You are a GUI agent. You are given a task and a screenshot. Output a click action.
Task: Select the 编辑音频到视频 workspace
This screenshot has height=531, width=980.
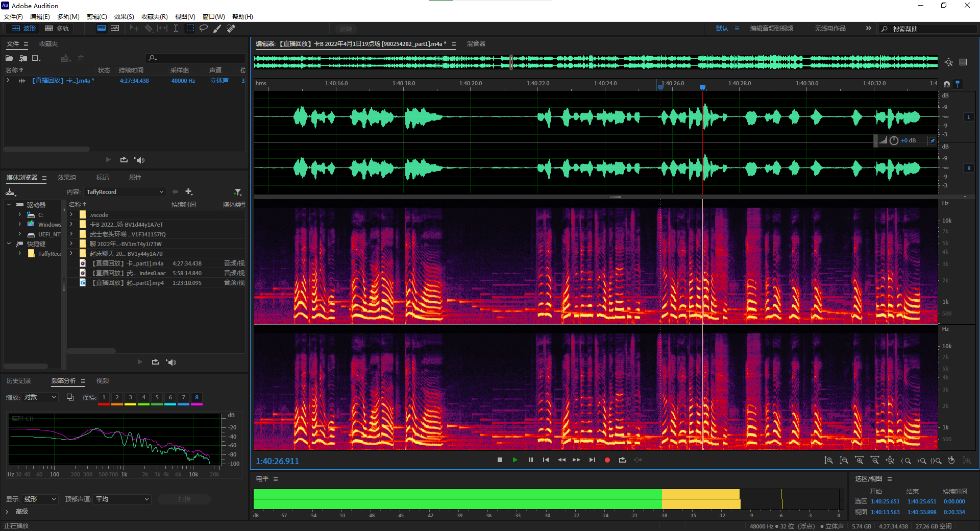click(772, 29)
